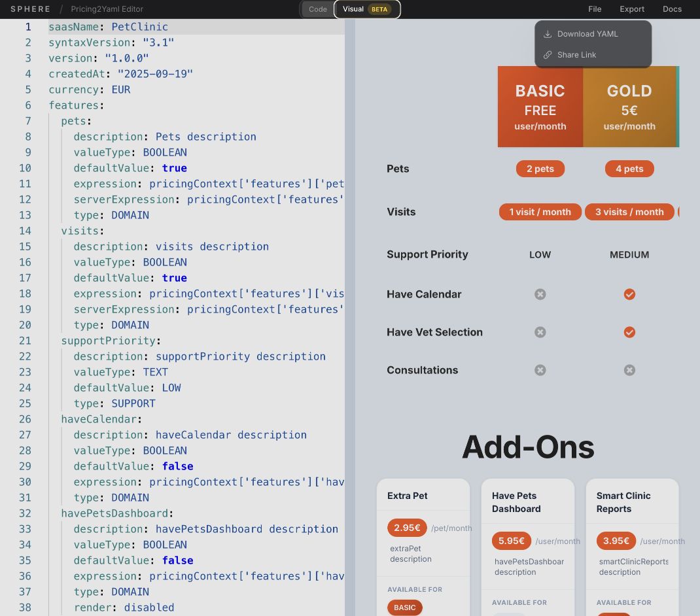
Task: Click the Have Vet Selection feature label
Action: pyautogui.click(x=434, y=332)
